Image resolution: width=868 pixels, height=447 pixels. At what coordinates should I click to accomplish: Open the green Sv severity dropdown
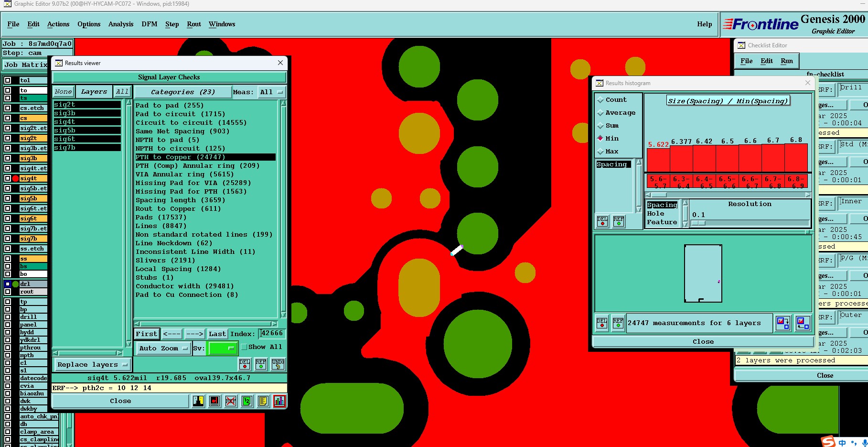223,348
